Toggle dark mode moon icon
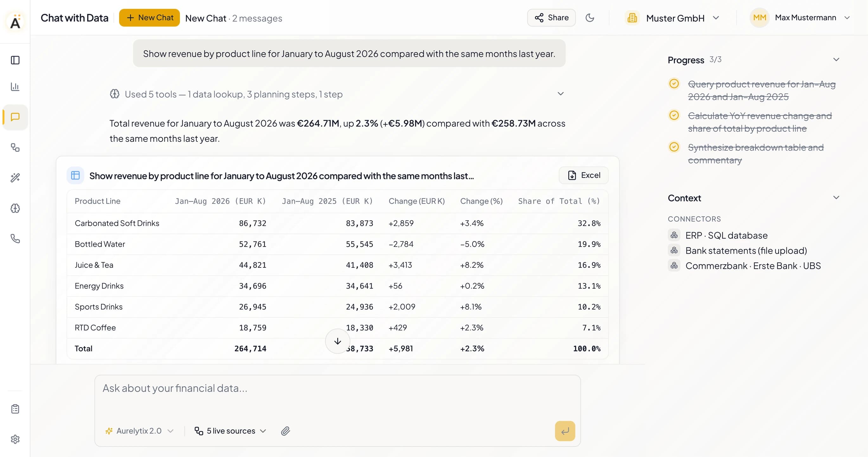Viewport: 868px width, 457px height. (590, 17)
